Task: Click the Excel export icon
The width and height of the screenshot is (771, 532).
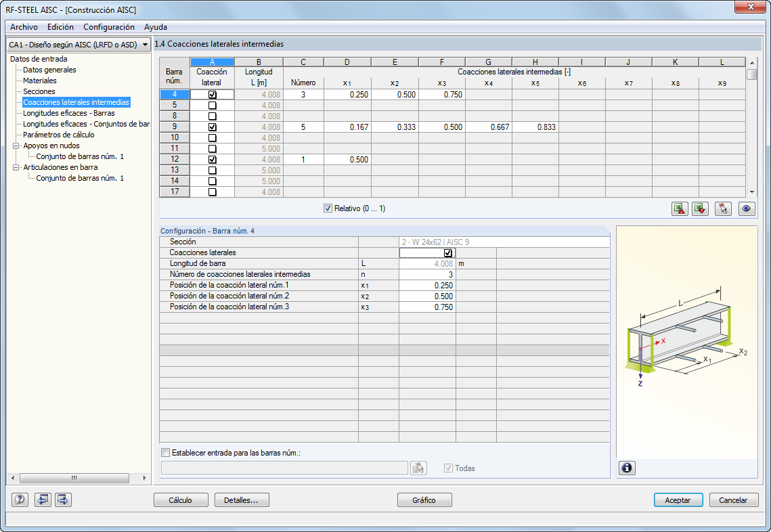Action: [x=680, y=208]
